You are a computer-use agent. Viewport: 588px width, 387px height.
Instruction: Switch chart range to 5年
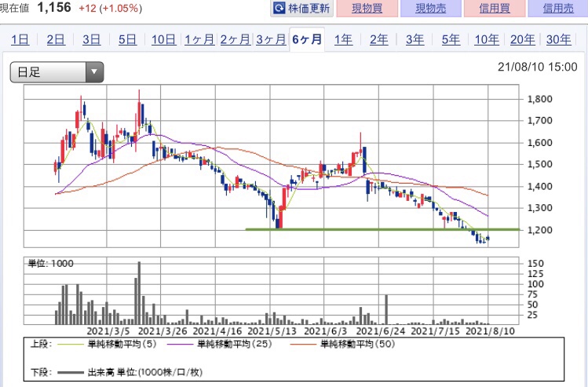point(451,39)
